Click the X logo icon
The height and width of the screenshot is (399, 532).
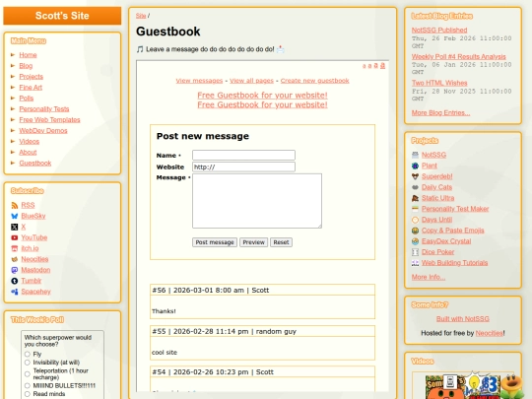click(x=14, y=227)
